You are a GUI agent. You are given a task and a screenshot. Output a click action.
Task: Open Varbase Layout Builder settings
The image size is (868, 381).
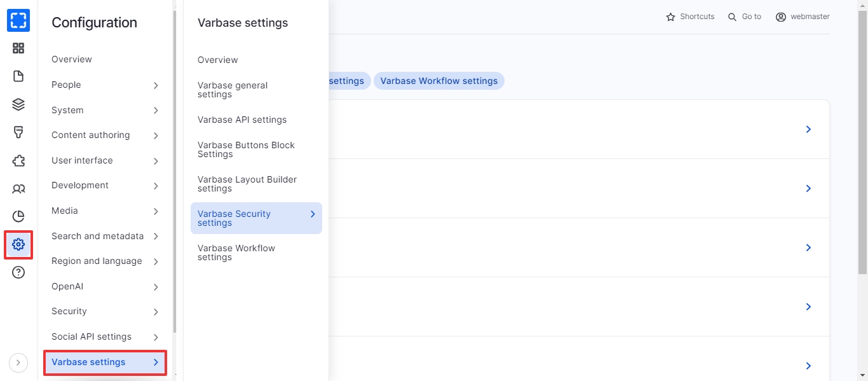tap(247, 184)
